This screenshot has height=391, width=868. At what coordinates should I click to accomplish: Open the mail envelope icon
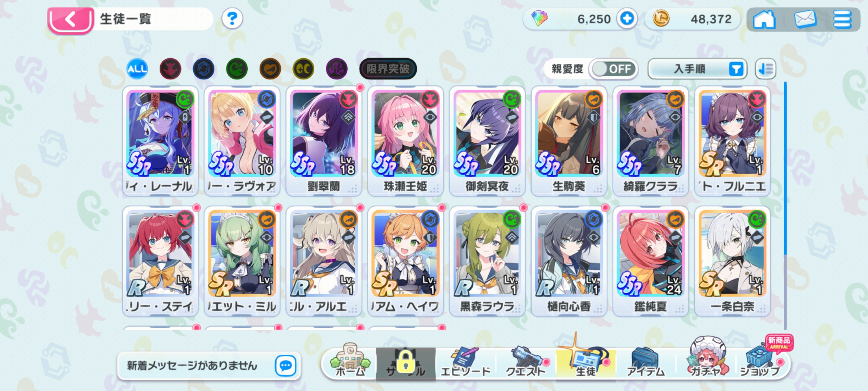click(x=805, y=19)
